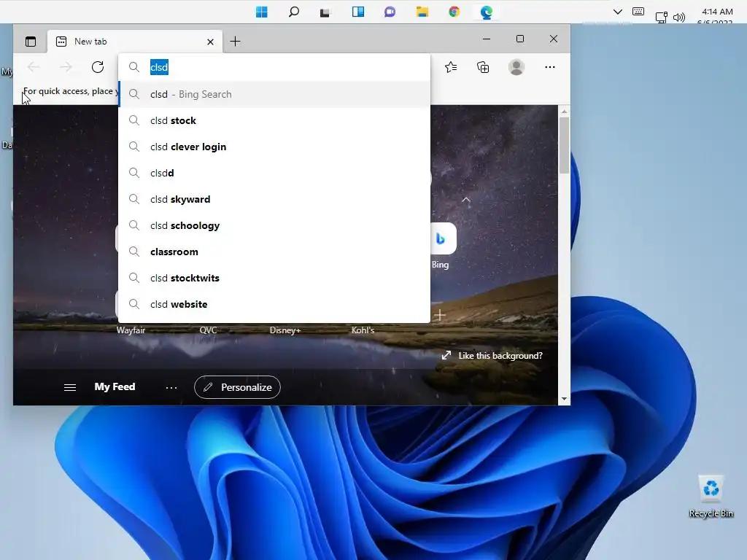Collapse quick links with chevron
This screenshot has width=747, height=560.
pos(466,200)
